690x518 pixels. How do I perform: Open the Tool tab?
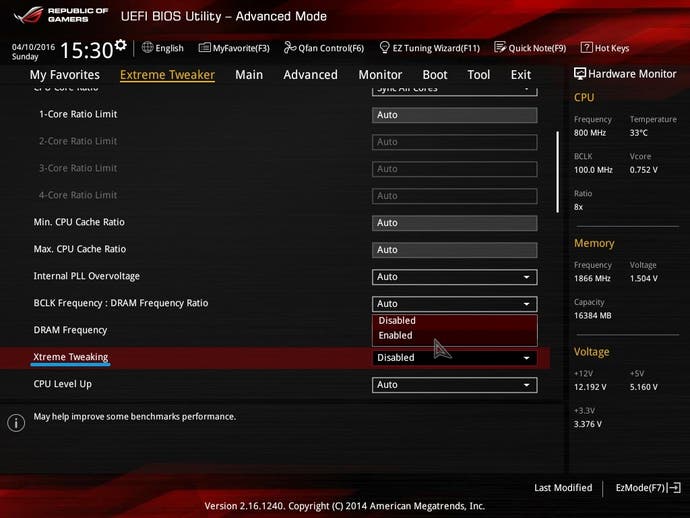(x=479, y=75)
